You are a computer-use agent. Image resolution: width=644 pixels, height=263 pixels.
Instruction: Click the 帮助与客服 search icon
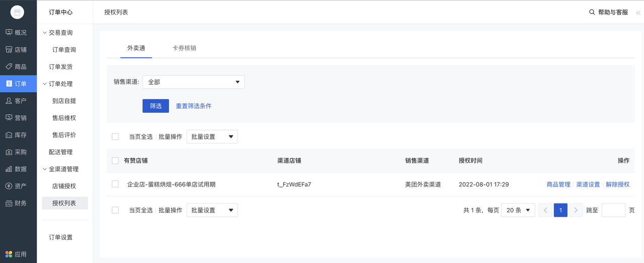point(592,12)
